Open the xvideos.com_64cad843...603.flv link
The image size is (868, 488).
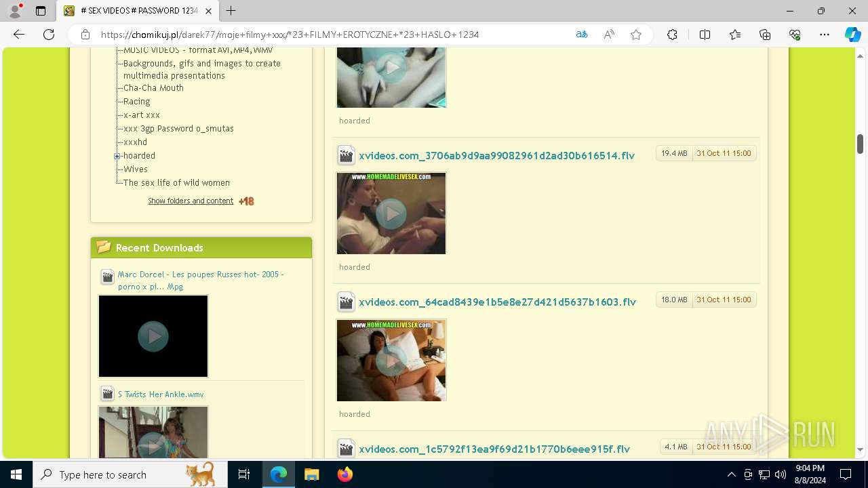498,302
